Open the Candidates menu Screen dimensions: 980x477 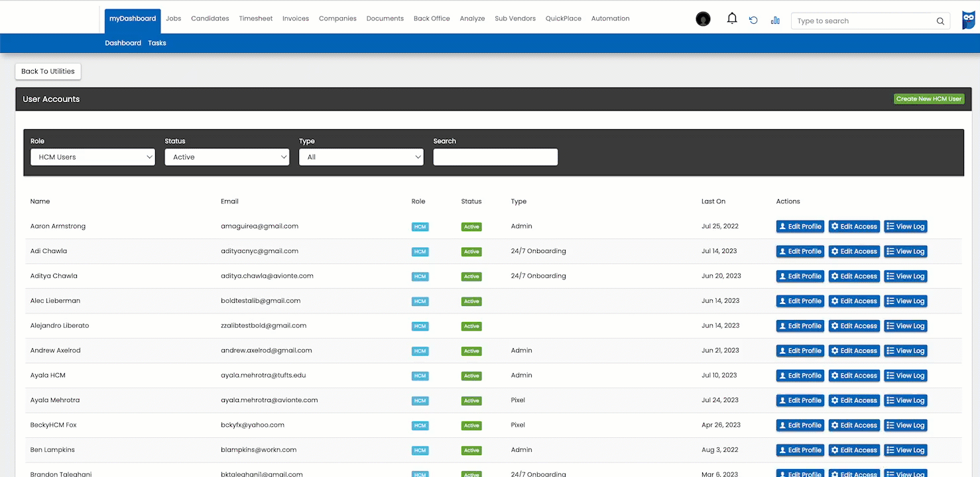[x=210, y=19]
